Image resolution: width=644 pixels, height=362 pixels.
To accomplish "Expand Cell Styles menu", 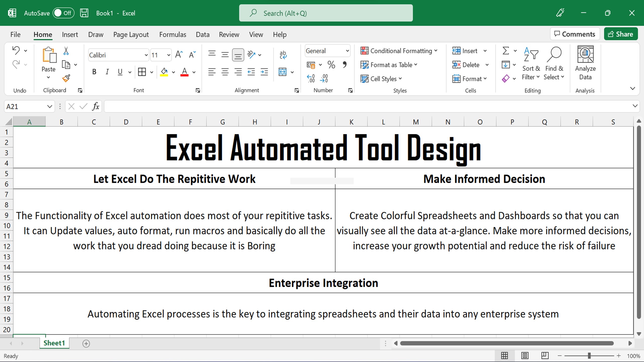I will tap(381, 79).
